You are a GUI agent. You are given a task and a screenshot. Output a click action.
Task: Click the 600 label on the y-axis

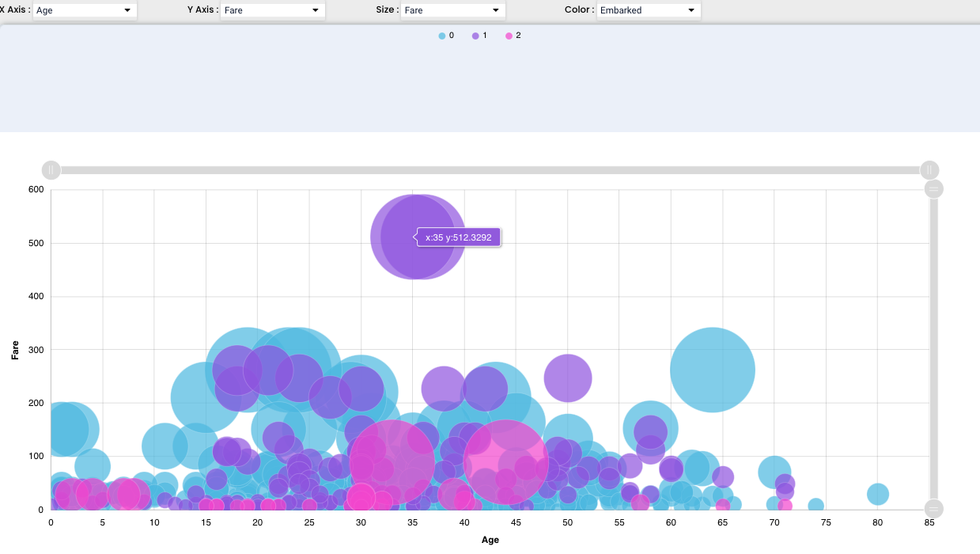click(36, 190)
